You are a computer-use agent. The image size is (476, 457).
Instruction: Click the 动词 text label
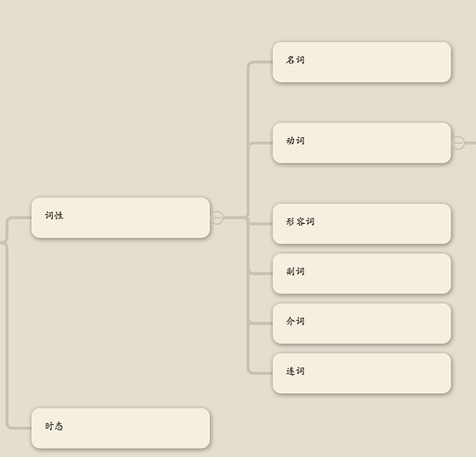tap(295, 141)
